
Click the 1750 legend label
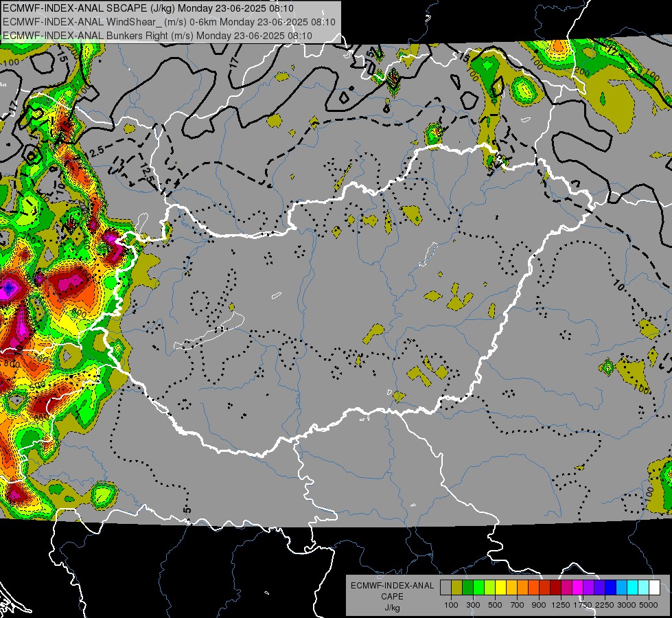tap(583, 605)
